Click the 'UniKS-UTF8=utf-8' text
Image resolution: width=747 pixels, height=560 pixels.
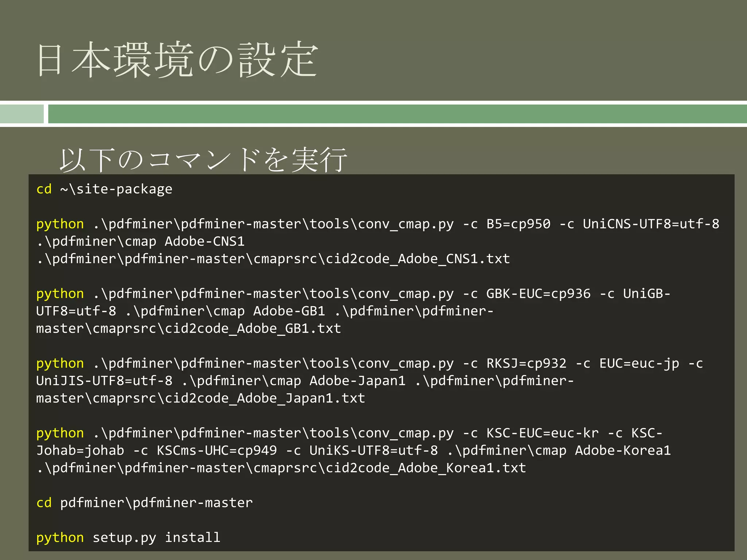tap(373, 451)
